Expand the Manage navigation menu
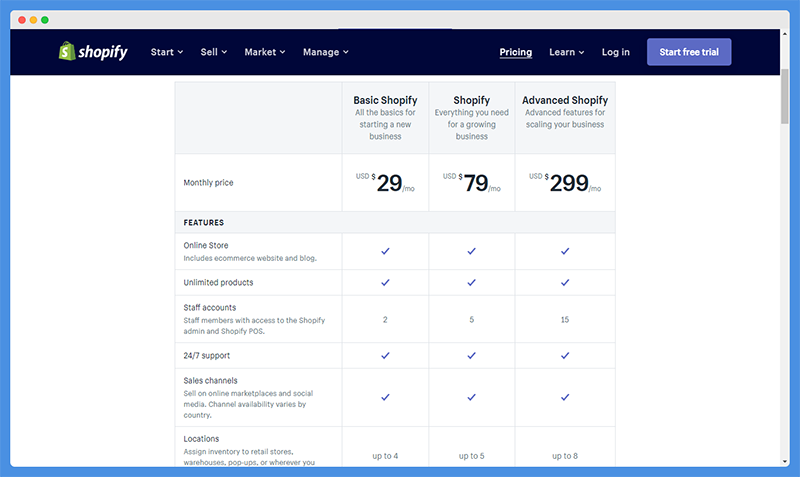800x477 pixels. click(x=326, y=52)
